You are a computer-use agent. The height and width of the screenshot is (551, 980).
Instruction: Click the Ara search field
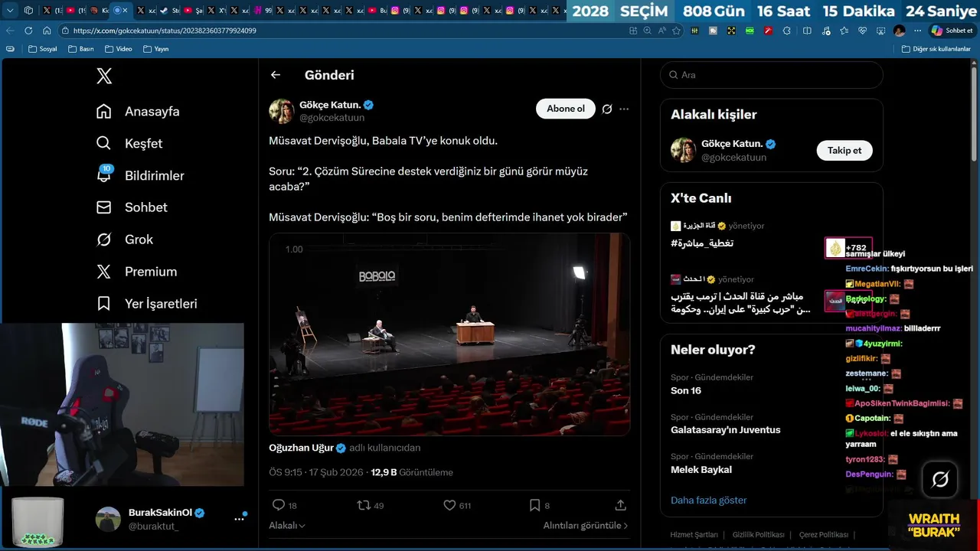771,75
